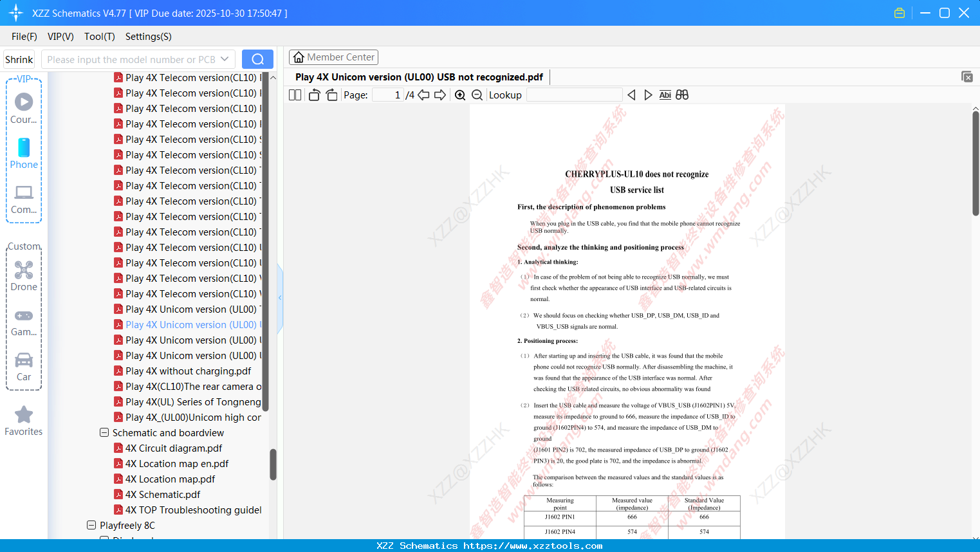Open 4X Location map.pdf

171,479
